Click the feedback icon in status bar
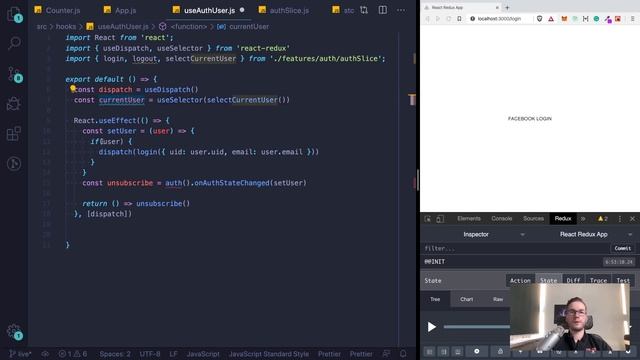 (x=386, y=354)
